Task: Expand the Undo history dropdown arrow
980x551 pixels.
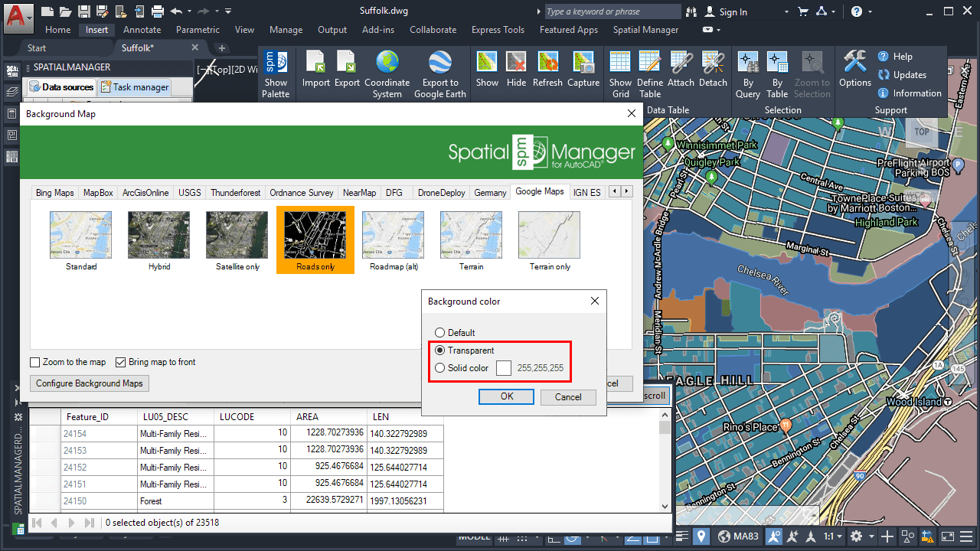Action: 188,11
